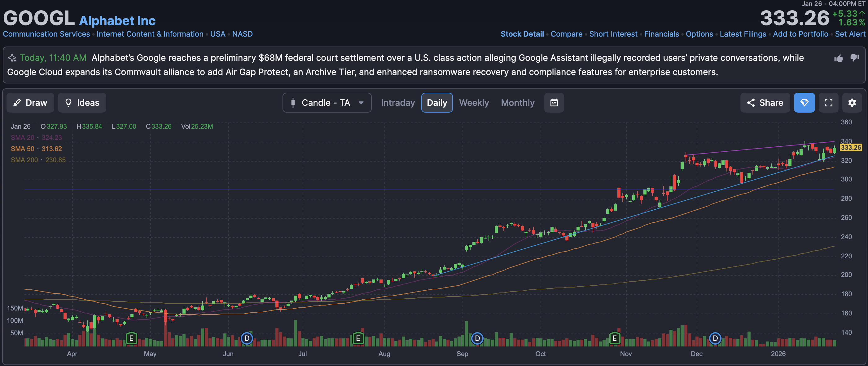Click the Share button

coord(765,103)
